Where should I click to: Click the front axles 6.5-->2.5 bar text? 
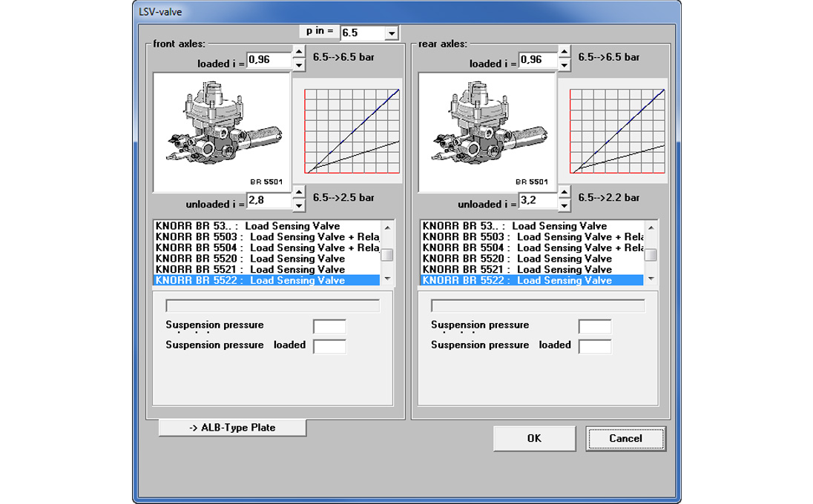343,197
